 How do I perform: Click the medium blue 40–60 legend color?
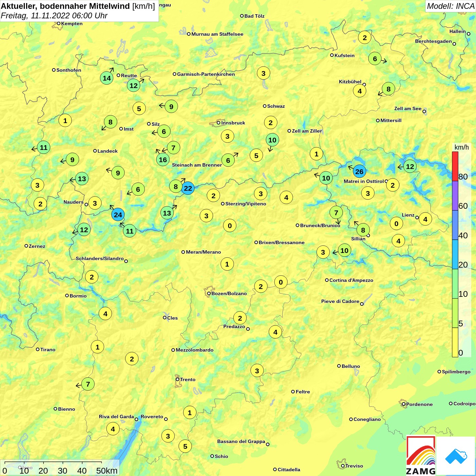[455, 225]
